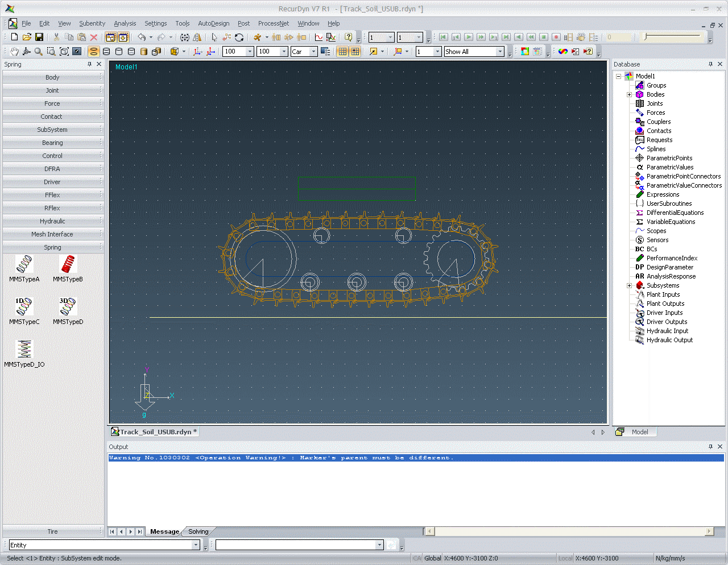Toggle the grid display button
This screenshot has height=565, width=728.
click(x=342, y=52)
